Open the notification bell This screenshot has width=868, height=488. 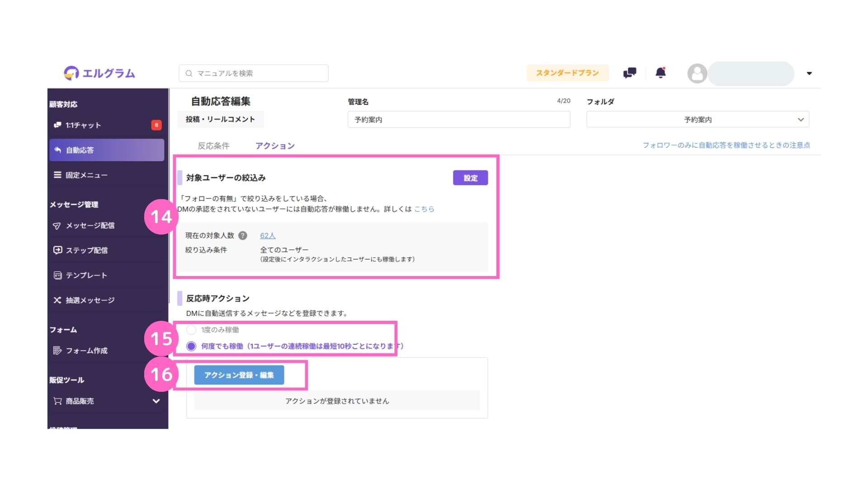point(660,73)
